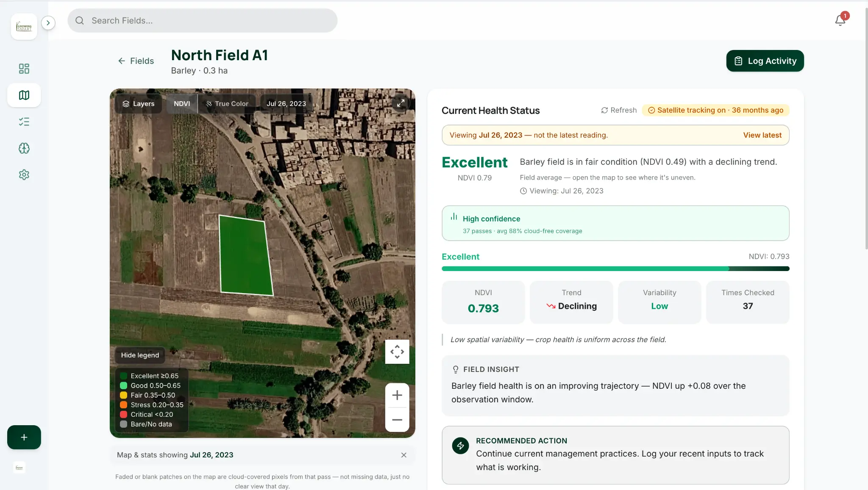Click the Fair 0.35–0.50 legend swatch
The image size is (868, 490).
[x=124, y=395]
